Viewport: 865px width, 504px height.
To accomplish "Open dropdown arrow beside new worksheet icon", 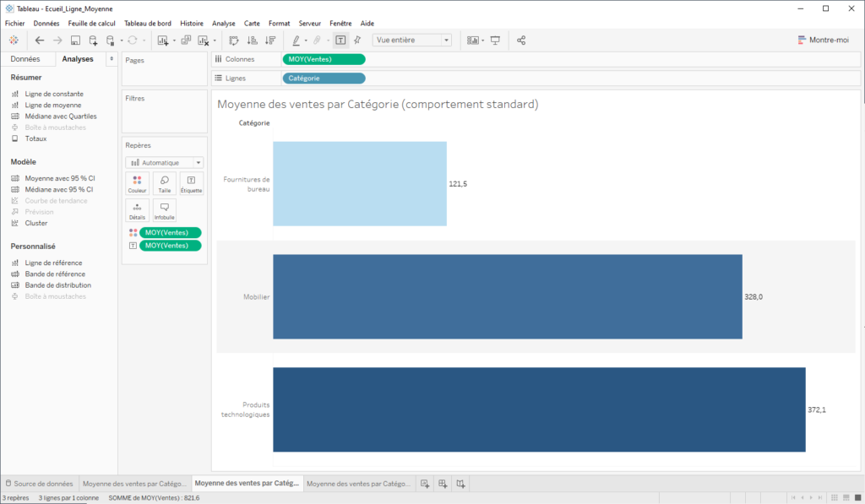I will pyautogui.click(x=174, y=41).
